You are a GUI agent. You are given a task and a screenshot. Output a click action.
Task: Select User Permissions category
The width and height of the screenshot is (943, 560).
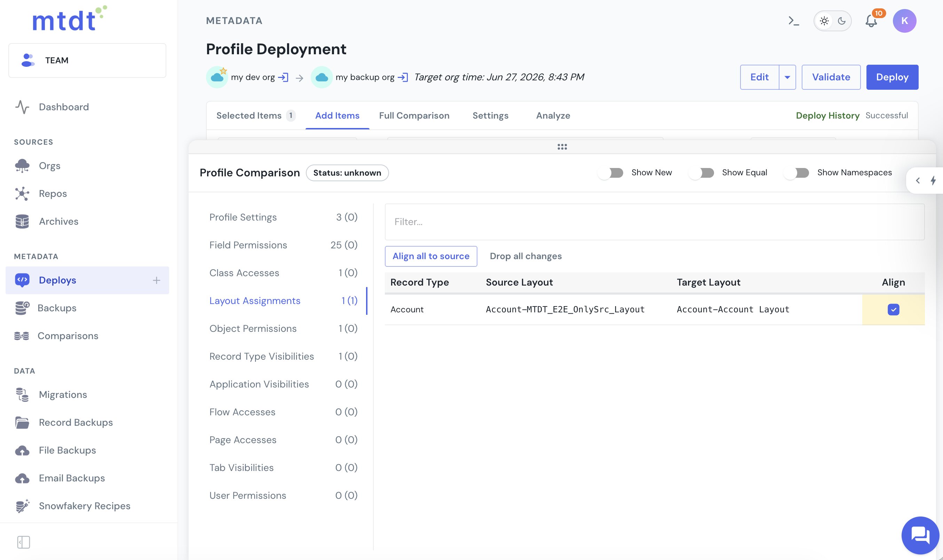coord(283,495)
